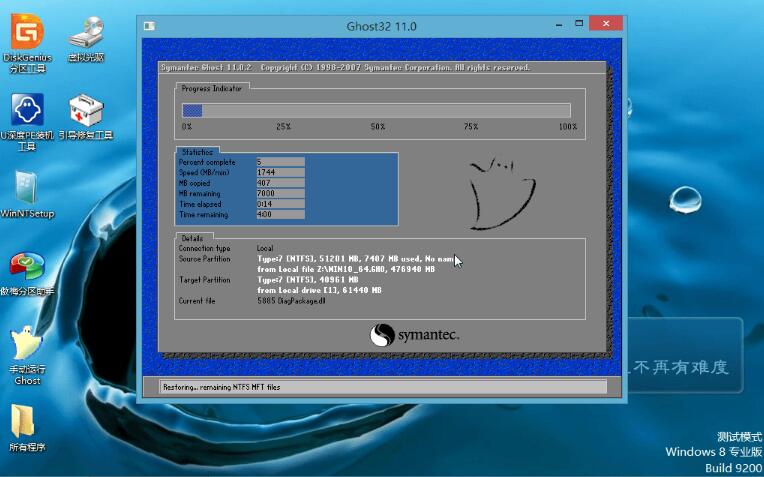Click the Source Partition label
Viewport: 764px width, 477px height.
tap(204, 259)
